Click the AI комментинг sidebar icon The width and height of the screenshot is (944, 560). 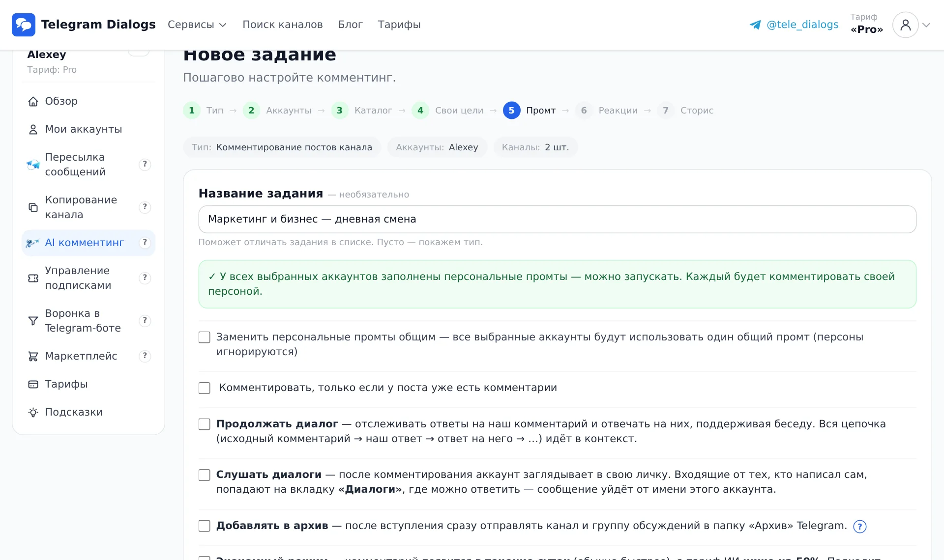pyautogui.click(x=33, y=243)
